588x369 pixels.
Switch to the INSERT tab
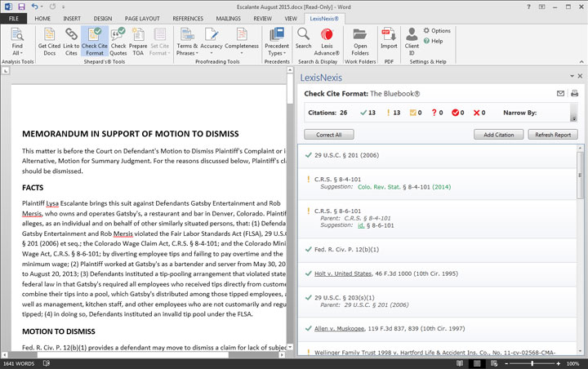click(x=72, y=19)
